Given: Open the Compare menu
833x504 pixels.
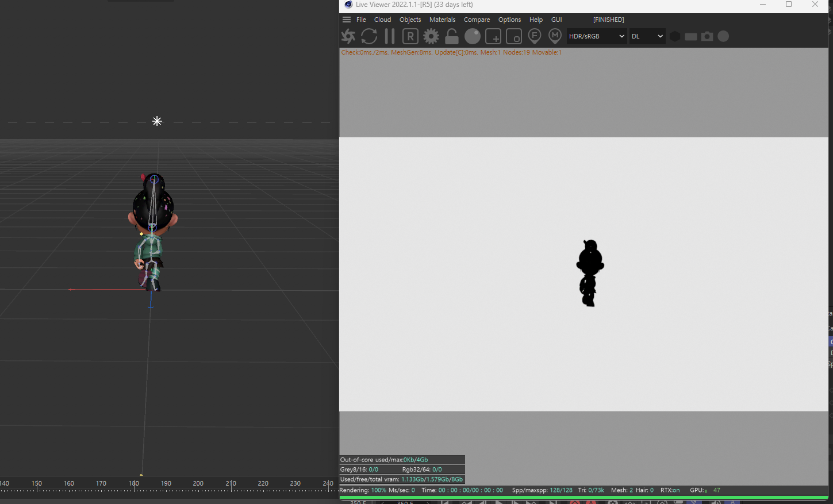Looking at the screenshot, I should [477, 20].
